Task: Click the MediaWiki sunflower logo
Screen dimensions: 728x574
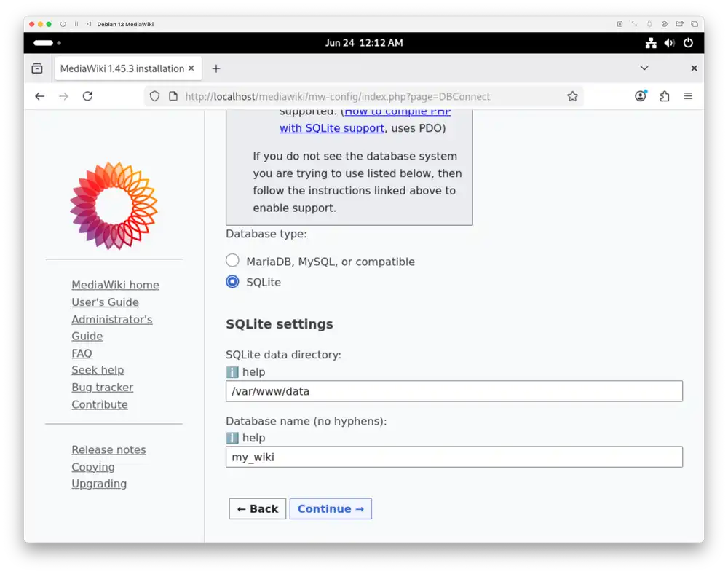Action: 114,205
